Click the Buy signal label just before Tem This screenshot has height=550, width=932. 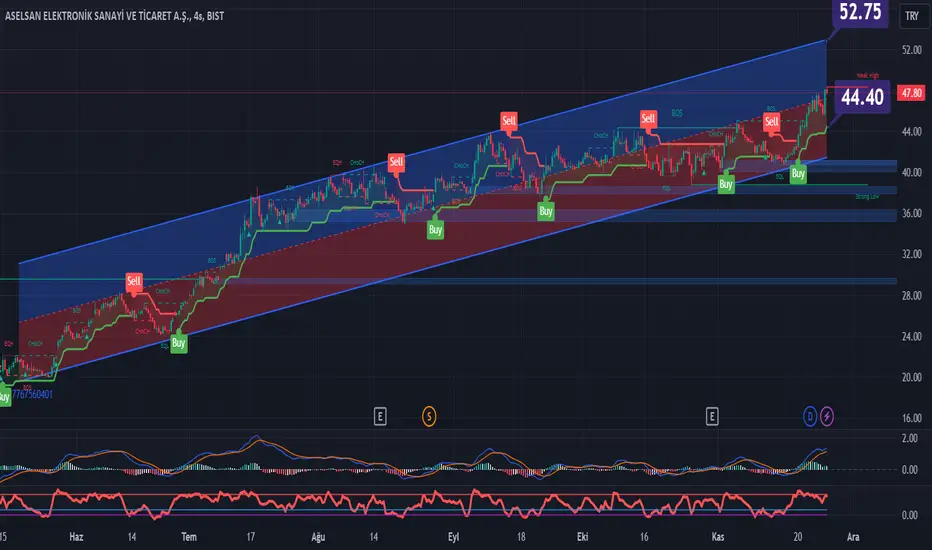pyautogui.click(x=178, y=343)
